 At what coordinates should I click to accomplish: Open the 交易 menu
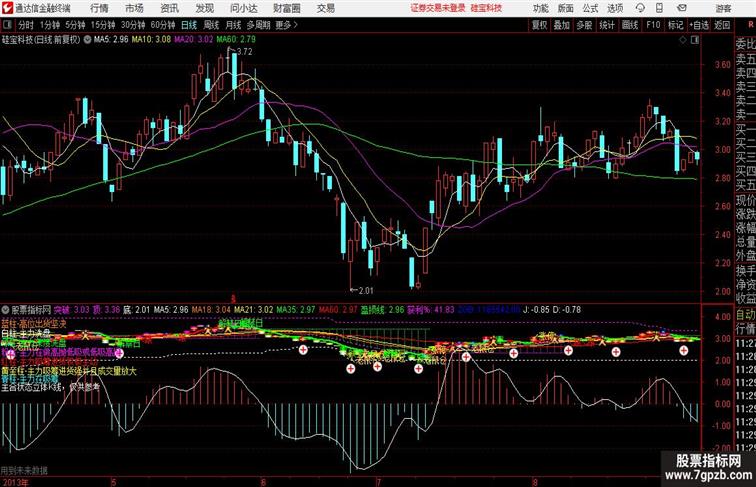click(325, 8)
